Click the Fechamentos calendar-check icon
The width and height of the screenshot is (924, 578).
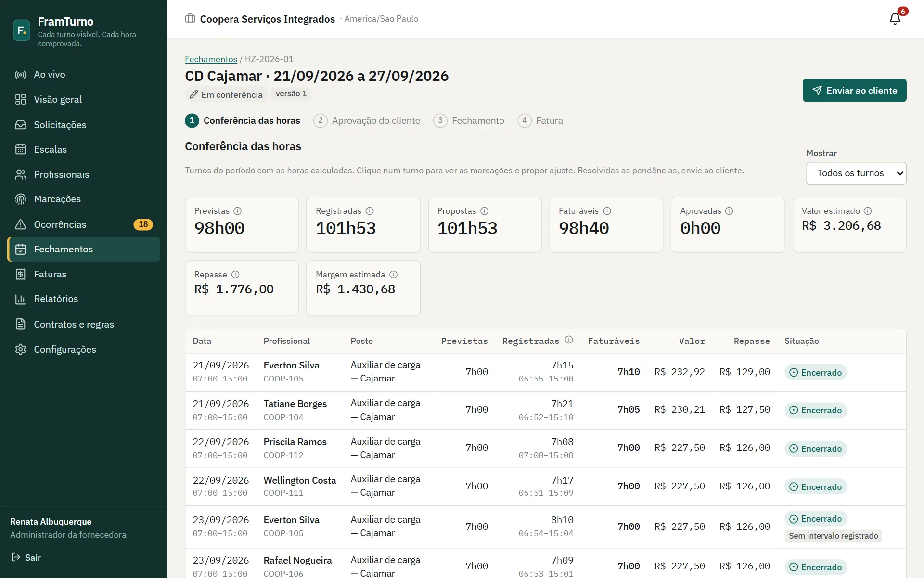tap(20, 249)
